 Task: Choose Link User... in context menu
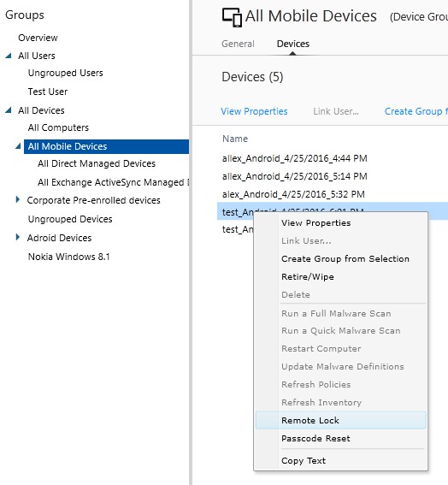340,241
